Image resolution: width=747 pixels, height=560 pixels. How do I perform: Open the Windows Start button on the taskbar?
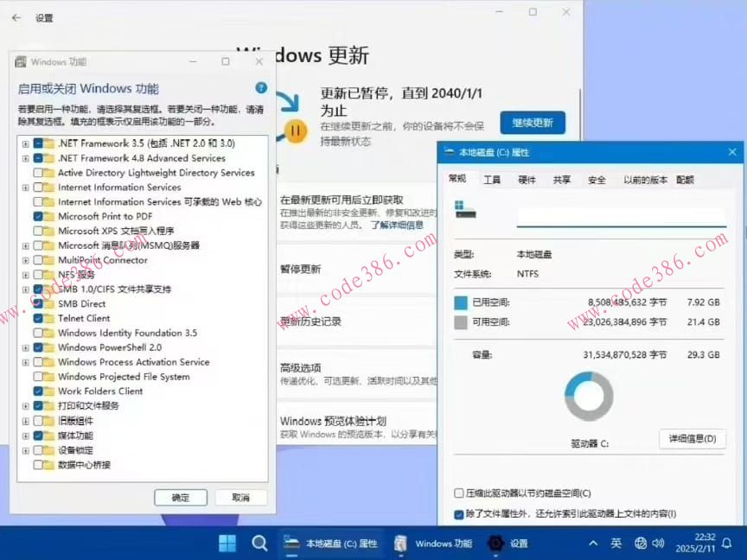[x=227, y=543]
